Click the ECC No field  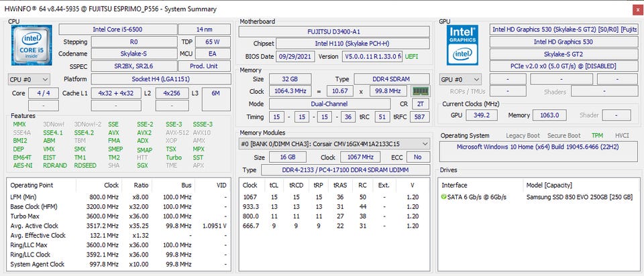pyautogui.click(x=418, y=157)
